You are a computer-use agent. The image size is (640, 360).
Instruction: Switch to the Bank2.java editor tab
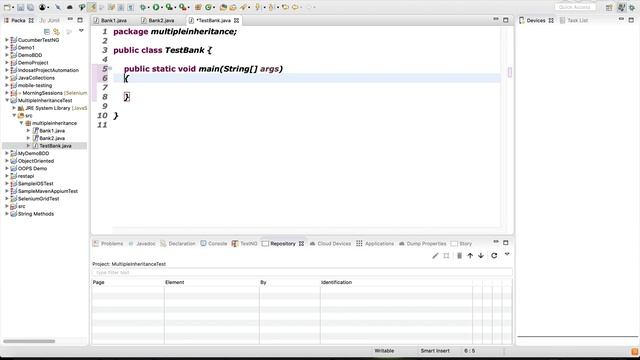coord(158,20)
